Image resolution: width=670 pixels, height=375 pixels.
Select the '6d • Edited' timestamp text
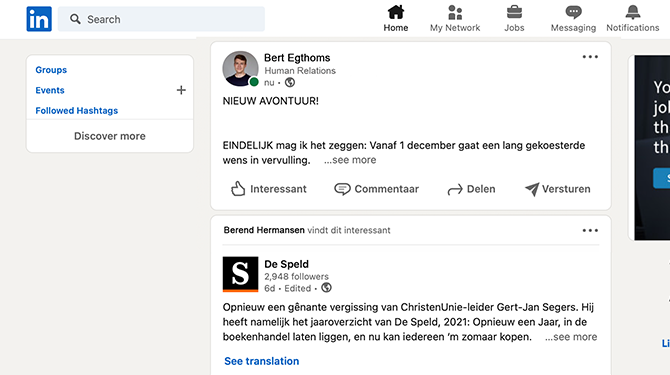tap(288, 288)
